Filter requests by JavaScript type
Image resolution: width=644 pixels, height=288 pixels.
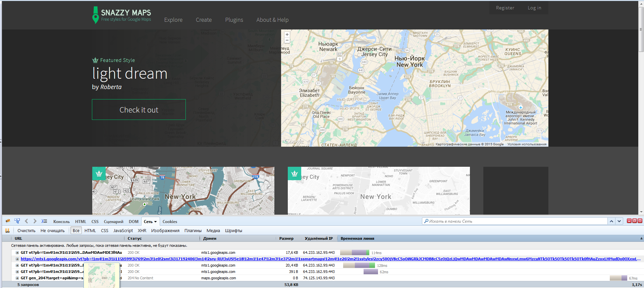pyautogui.click(x=123, y=230)
